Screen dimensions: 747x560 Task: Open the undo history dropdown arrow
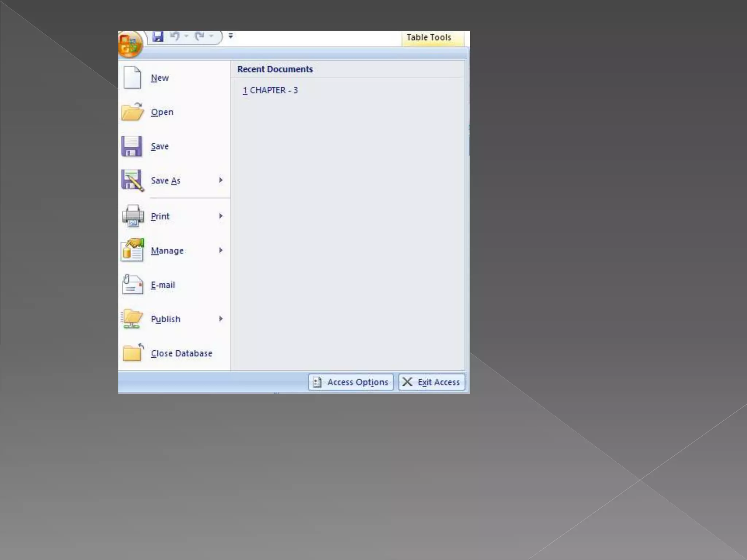[186, 36]
